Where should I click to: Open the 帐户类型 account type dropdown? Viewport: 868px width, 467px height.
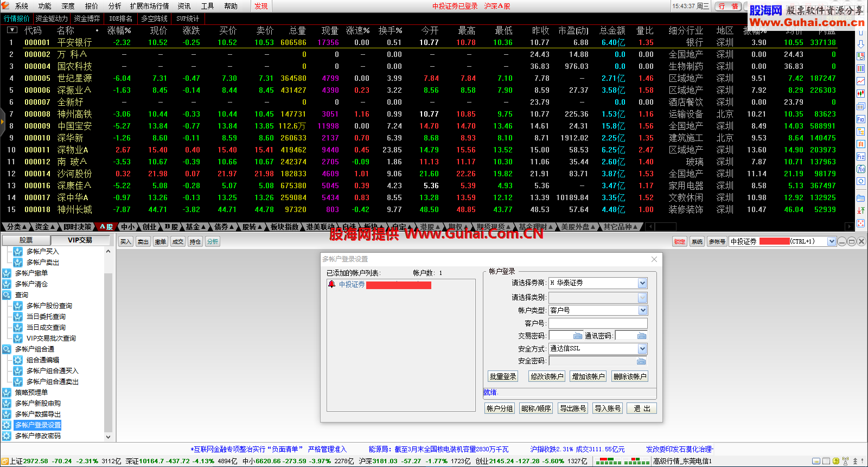click(642, 310)
